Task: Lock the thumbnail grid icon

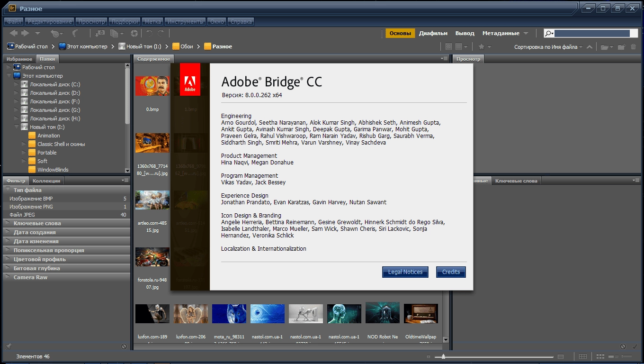Action: pos(583,356)
